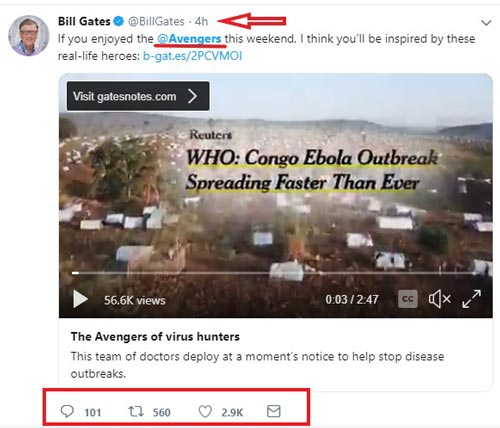Screen dimensions: 500x428
Task: Click the verified blue checkmark badge
Action: (119, 21)
